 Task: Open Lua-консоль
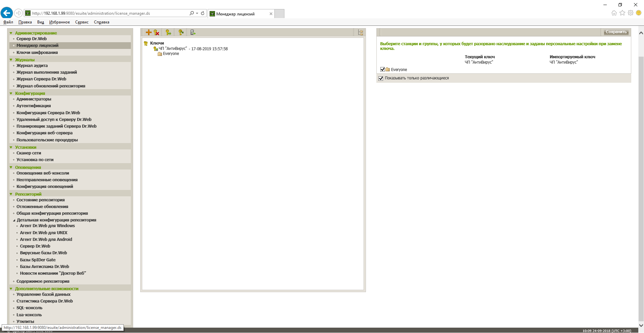(29, 315)
